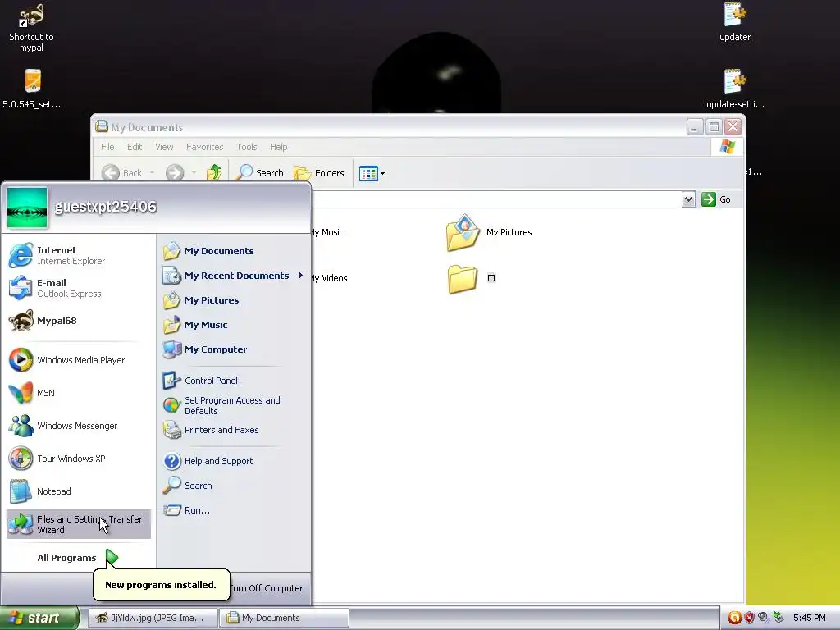Click the guestxpt25406 user picture
This screenshot has height=630, width=840.
(27, 208)
